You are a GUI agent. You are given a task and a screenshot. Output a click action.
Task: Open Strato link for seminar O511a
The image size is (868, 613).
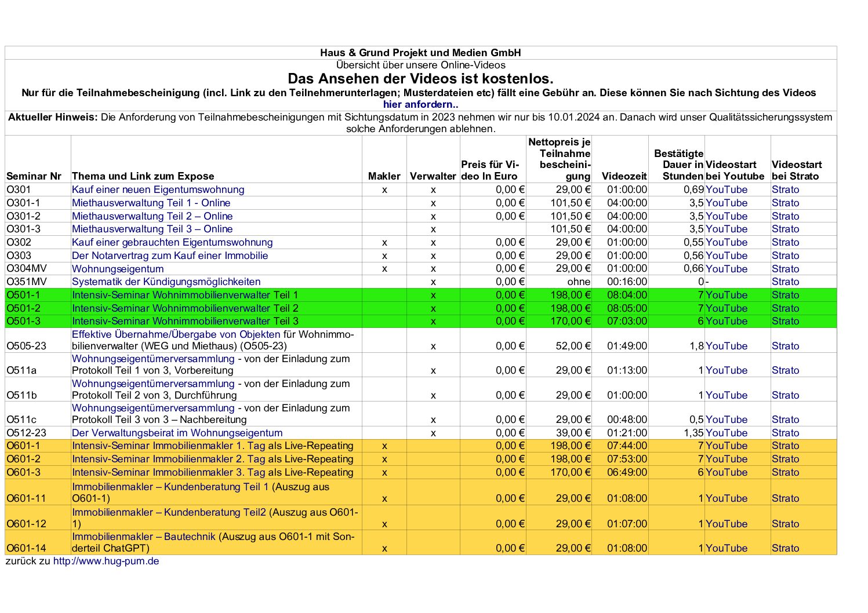(x=786, y=370)
